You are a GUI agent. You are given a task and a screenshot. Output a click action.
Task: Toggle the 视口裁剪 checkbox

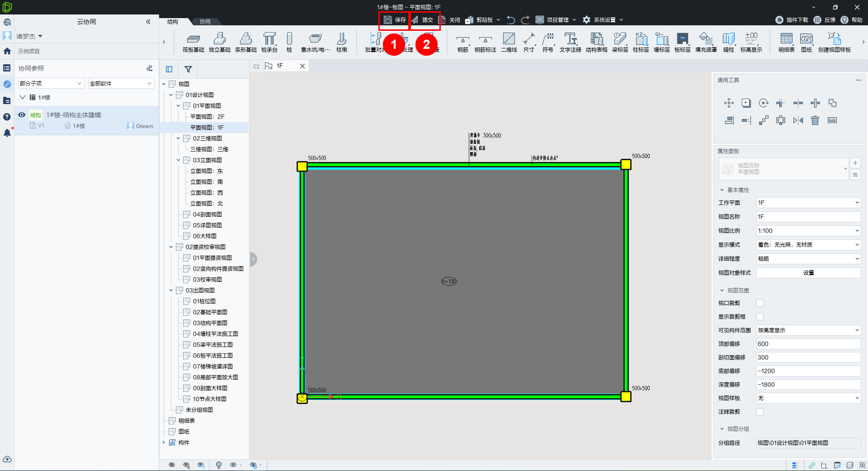click(760, 303)
